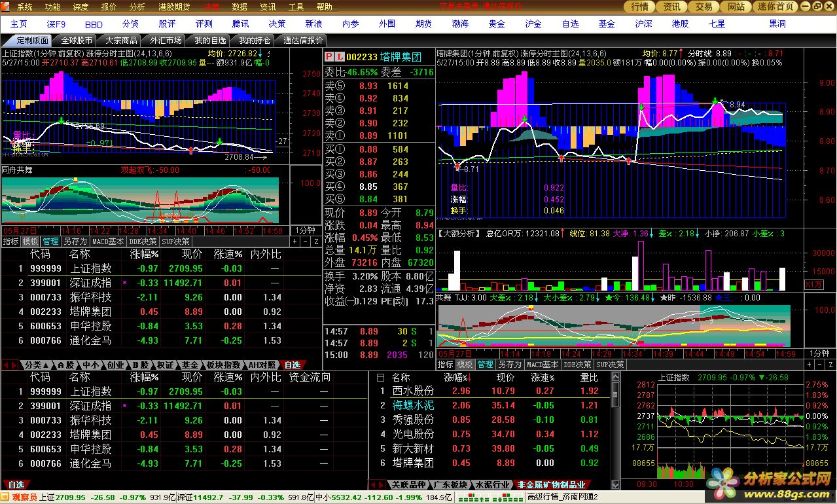Open the 系统 menu
The width and height of the screenshot is (837, 504).
pos(25,7)
